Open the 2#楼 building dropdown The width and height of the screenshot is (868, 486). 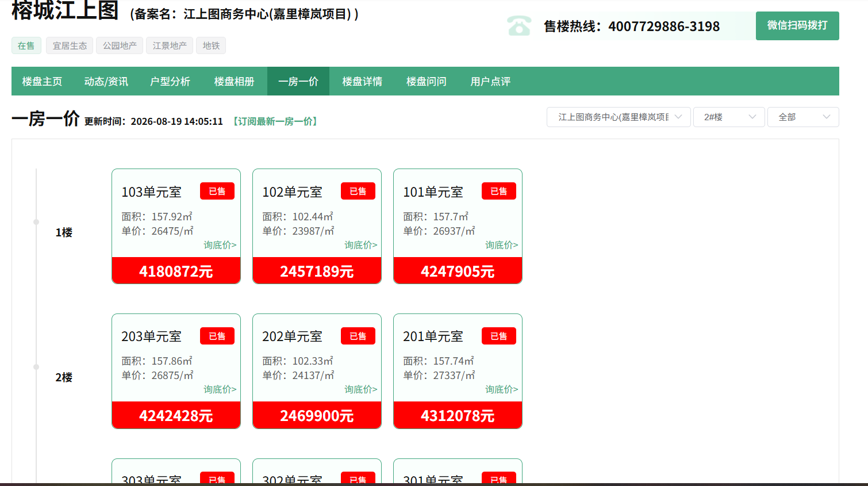click(729, 117)
